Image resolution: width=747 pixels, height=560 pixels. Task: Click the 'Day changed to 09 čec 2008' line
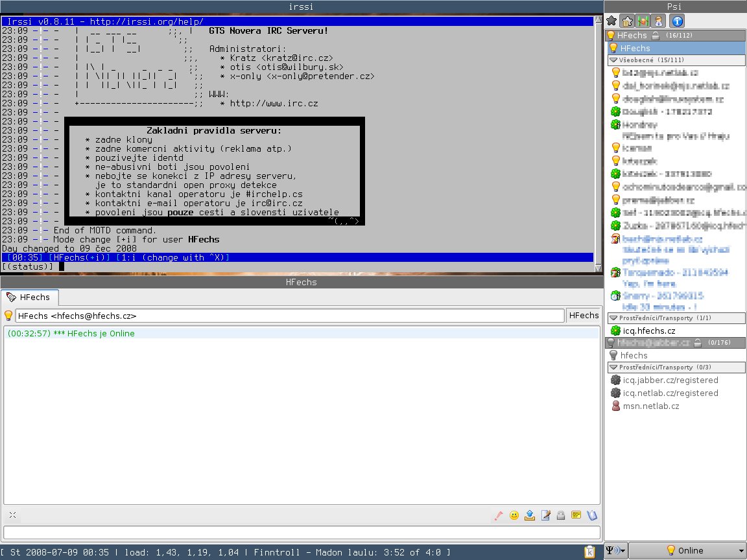pos(69,249)
